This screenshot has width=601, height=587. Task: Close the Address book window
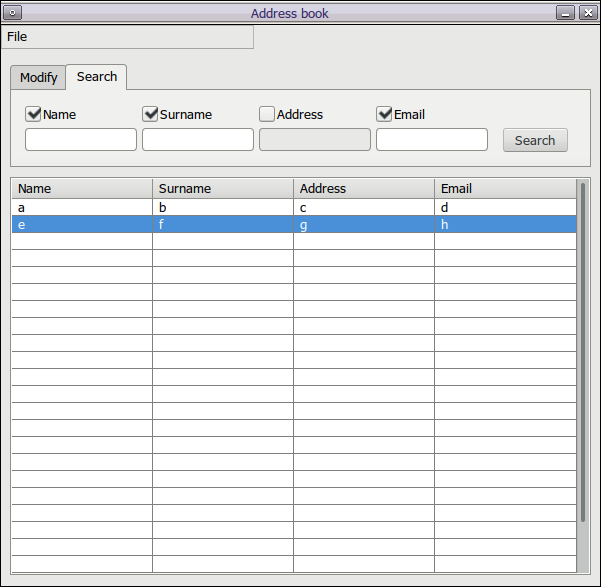tap(588, 13)
